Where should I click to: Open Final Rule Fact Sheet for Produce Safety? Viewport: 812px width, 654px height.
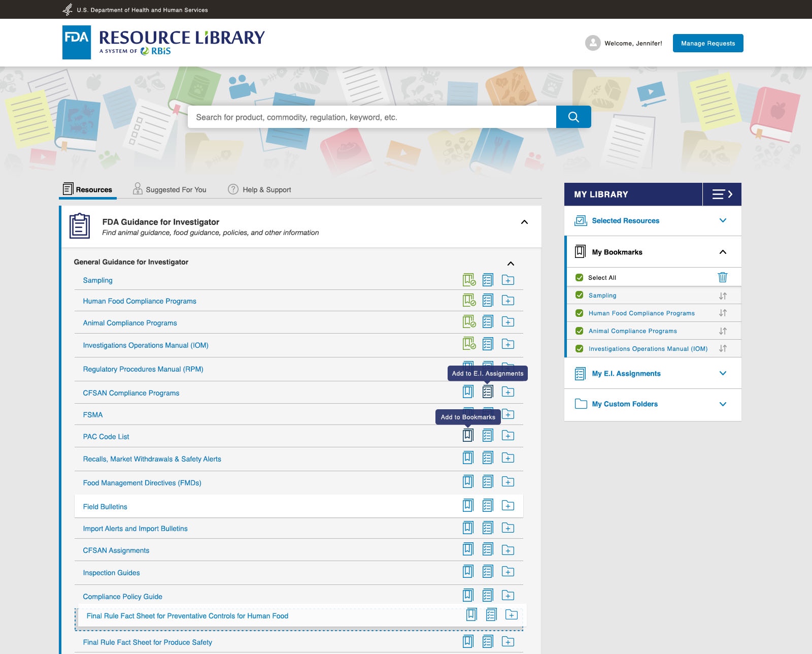tap(148, 642)
